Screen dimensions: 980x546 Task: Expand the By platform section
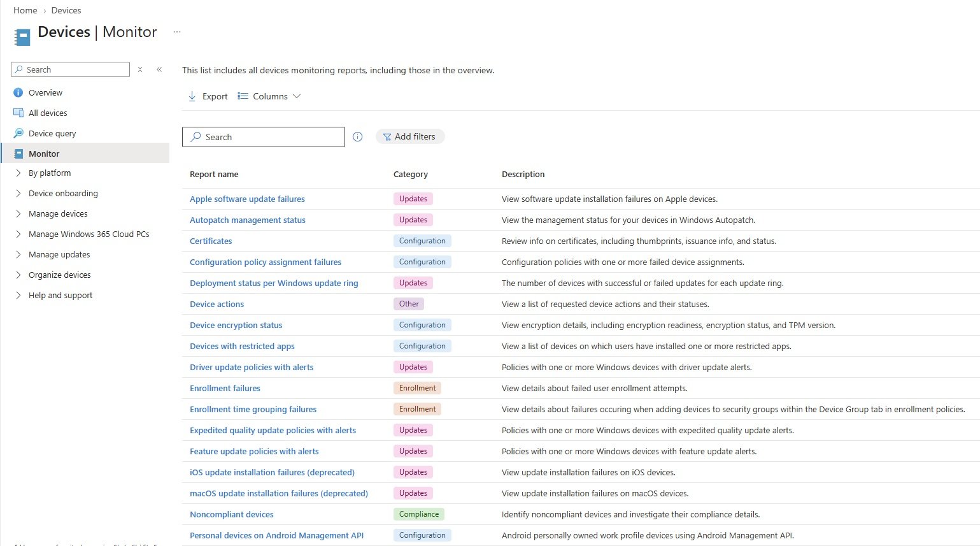coord(18,173)
